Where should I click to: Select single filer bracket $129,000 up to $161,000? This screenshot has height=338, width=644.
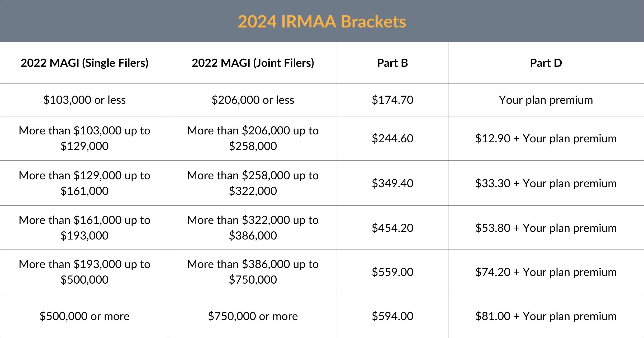84,183
